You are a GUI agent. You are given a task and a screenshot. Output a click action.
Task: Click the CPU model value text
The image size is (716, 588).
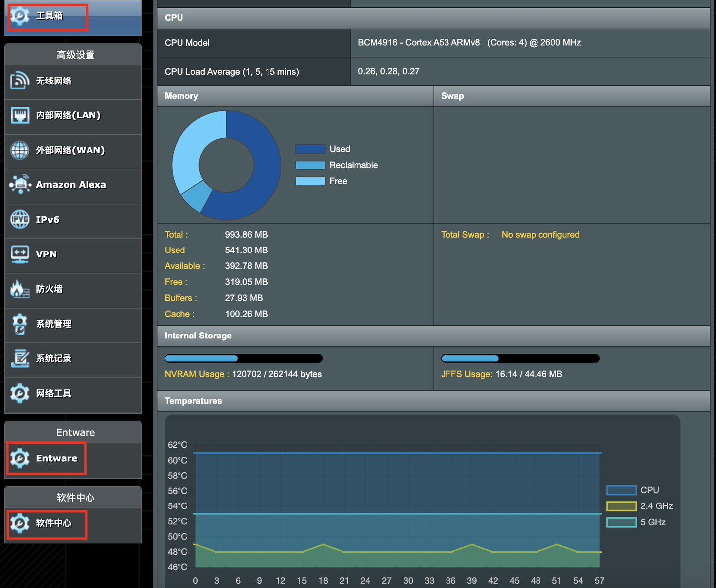(469, 43)
